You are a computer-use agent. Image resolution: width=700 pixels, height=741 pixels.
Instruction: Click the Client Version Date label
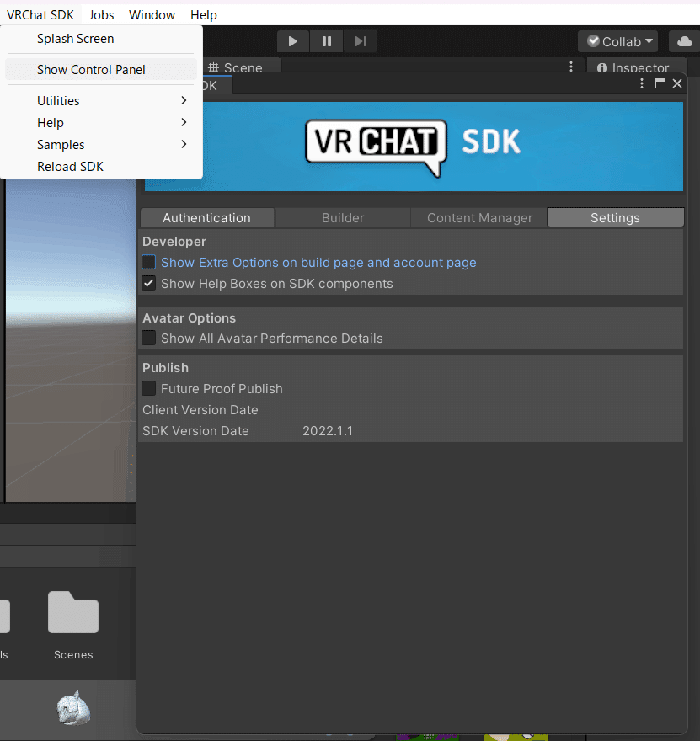coord(200,410)
